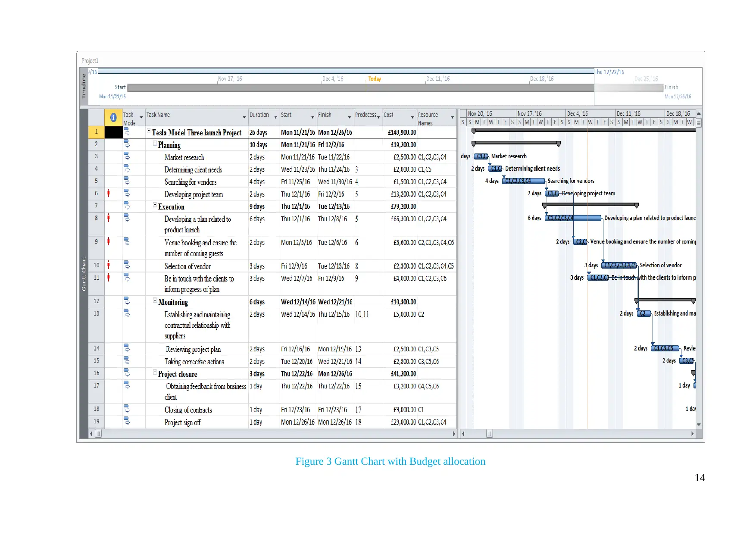Open the Resource Names column filter dropdown
The height and width of the screenshot is (535, 756).
(x=453, y=117)
